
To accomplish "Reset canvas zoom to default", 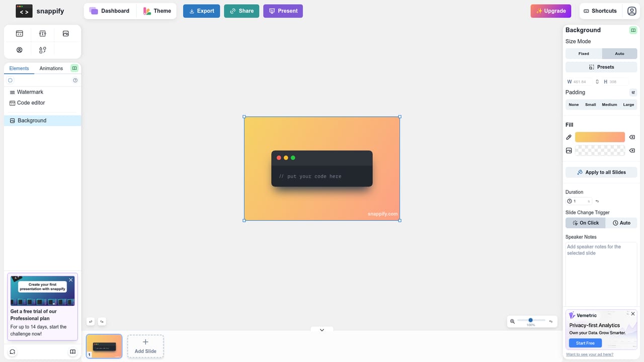I will [x=551, y=321].
